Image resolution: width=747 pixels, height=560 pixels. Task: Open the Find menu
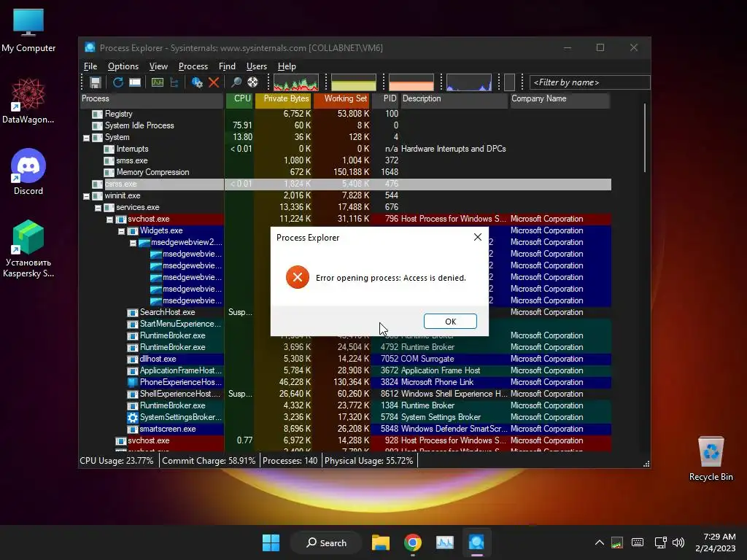click(227, 66)
